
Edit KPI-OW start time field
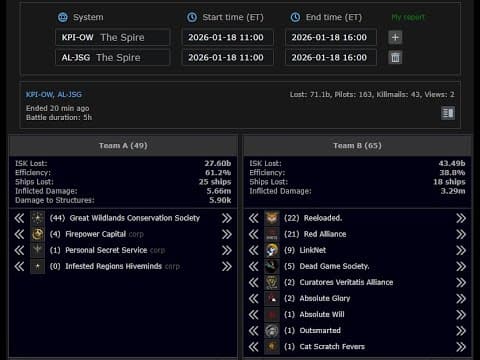[228, 37]
